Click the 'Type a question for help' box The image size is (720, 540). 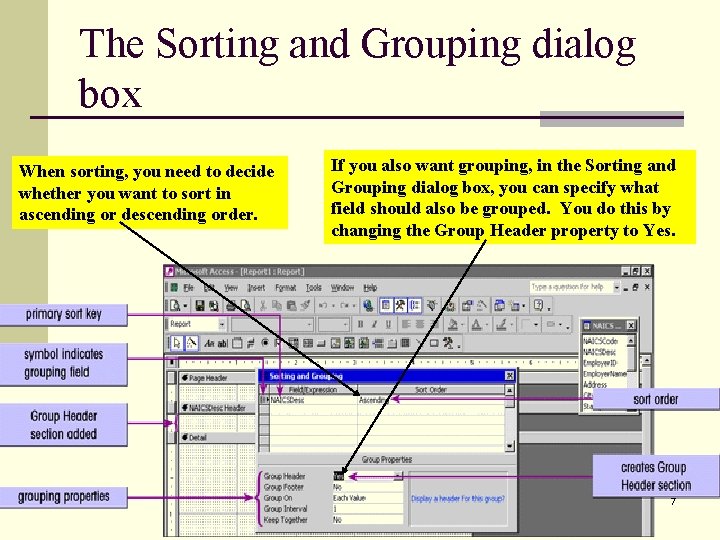click(x=571, y=287)
